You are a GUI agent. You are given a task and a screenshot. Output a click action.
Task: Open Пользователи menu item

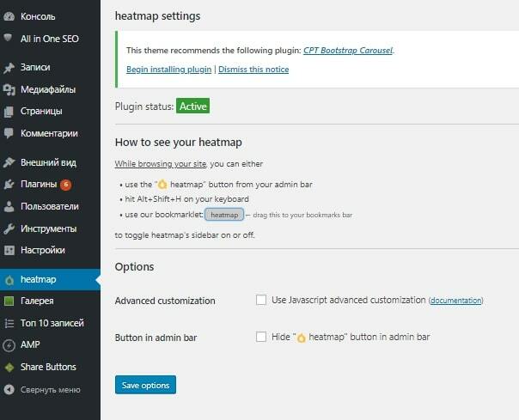(x=50, y=206)
